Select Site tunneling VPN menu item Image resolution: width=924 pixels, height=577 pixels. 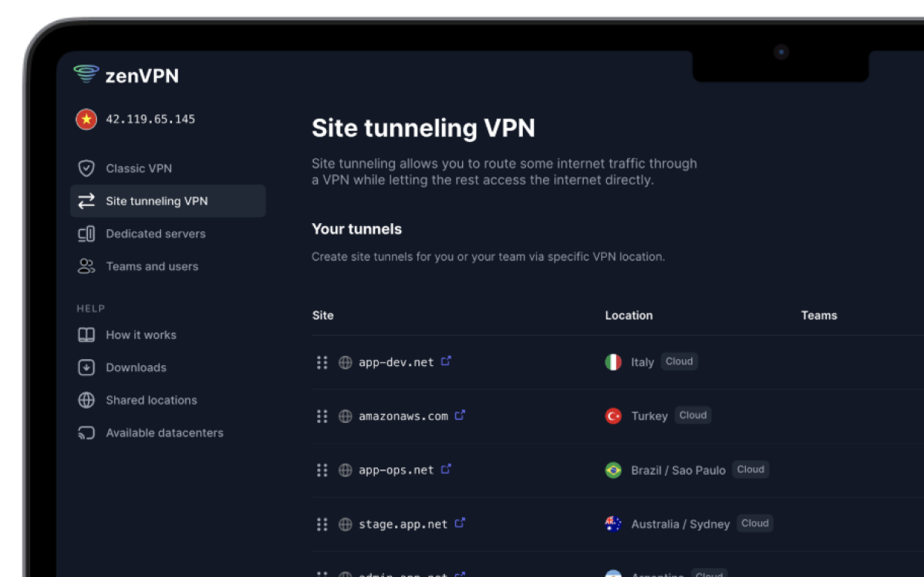pyautogui.click(x=156, y=201)
